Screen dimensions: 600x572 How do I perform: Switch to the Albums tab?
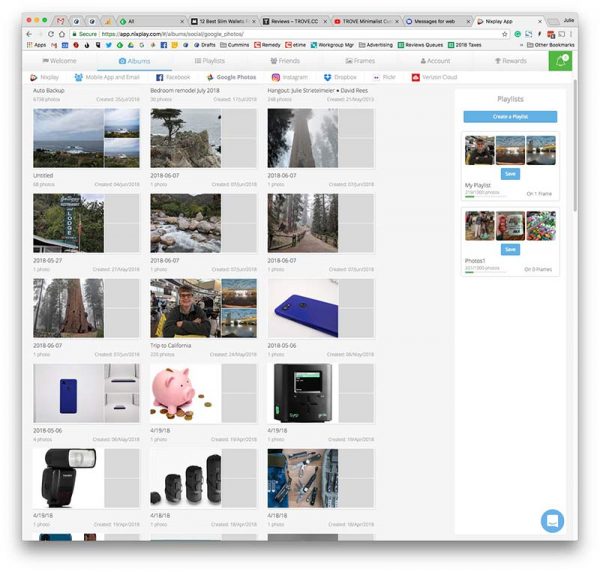(x=134, y=61)
